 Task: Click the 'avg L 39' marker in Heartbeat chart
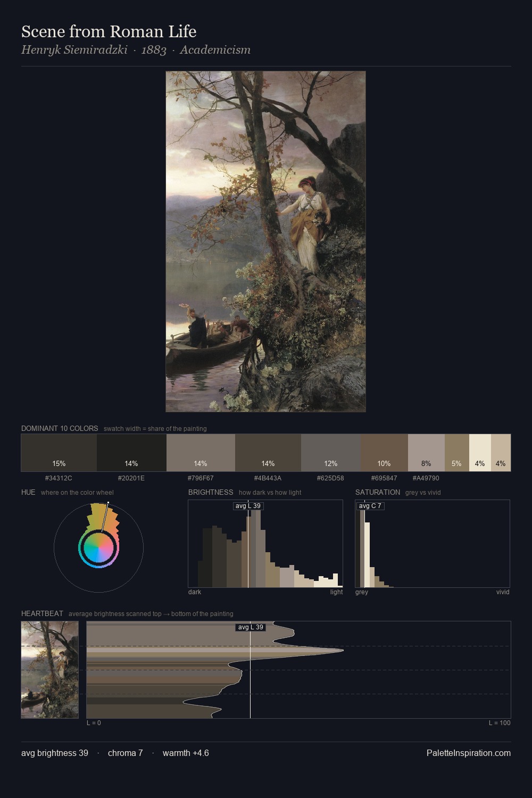[251, 627]
